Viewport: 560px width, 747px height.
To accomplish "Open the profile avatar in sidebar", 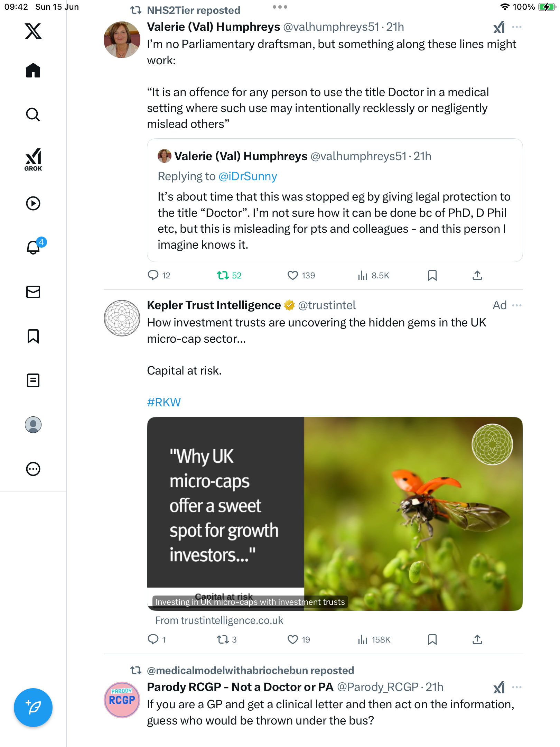I will click(33, 425).
